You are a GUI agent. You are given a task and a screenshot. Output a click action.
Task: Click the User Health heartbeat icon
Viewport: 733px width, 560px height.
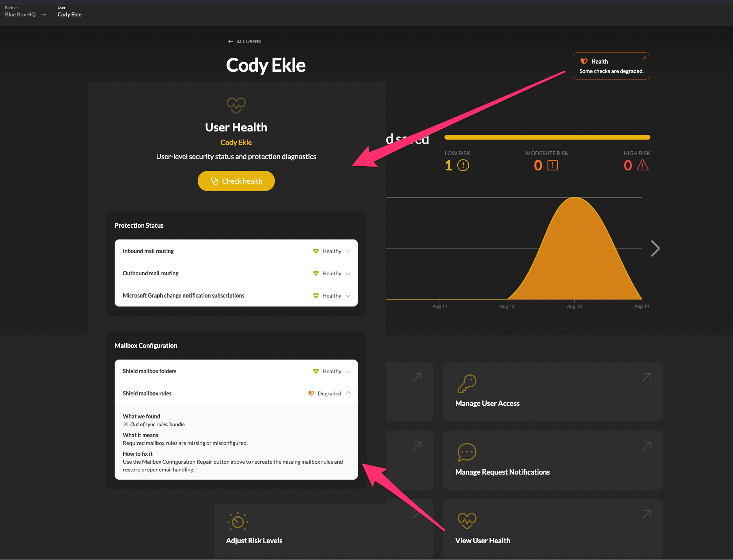click(x=236, y=105)
